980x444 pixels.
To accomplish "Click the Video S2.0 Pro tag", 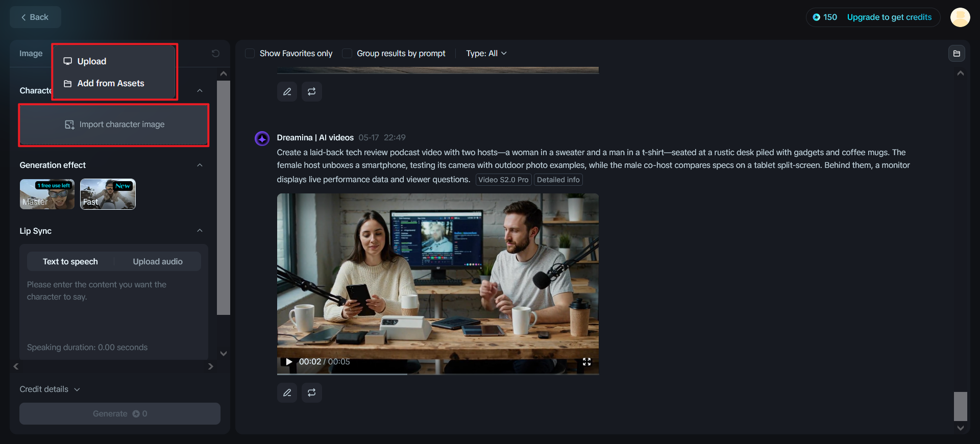I will (503, 180).
